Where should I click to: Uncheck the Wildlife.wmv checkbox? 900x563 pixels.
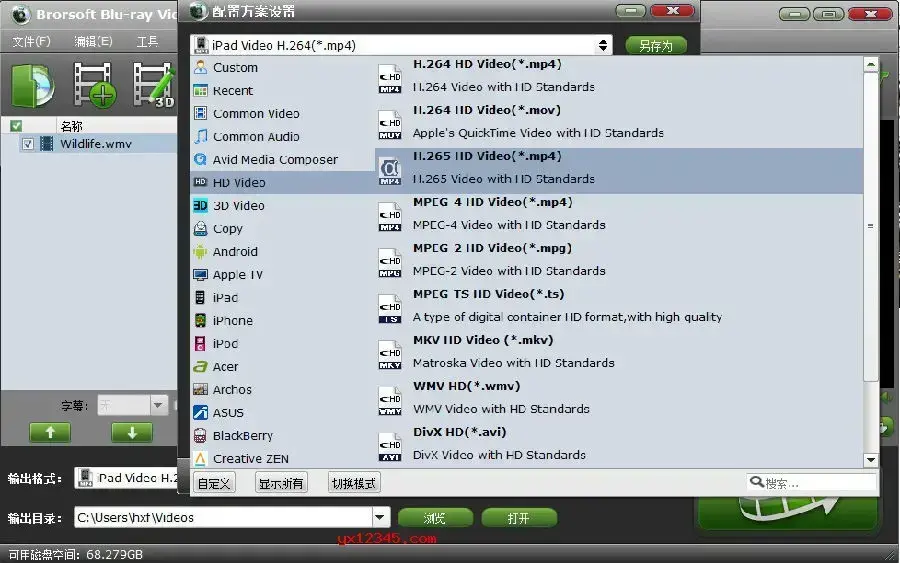[28, 143]
